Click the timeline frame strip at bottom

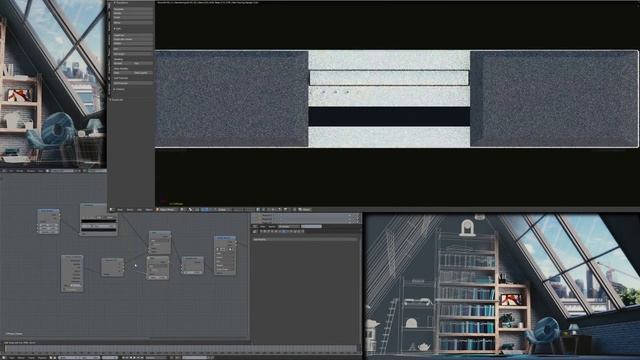click(180, 349)
